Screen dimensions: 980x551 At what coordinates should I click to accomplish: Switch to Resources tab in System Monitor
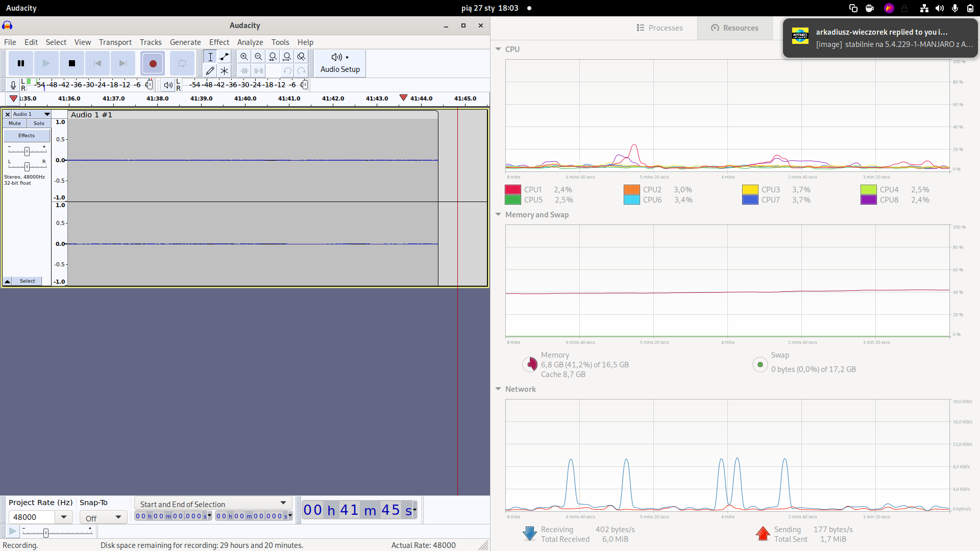(734, 28)
